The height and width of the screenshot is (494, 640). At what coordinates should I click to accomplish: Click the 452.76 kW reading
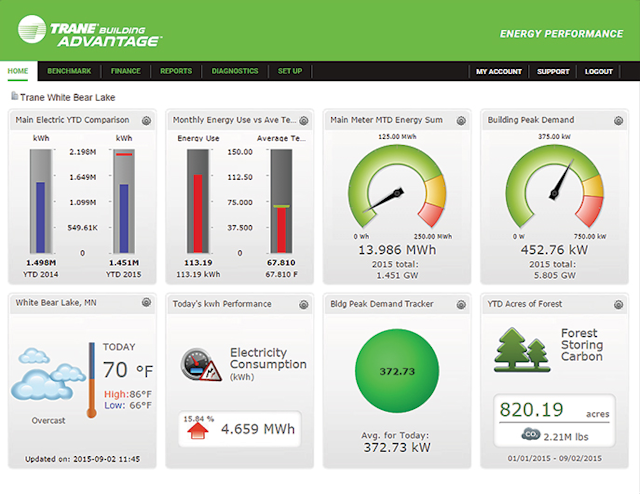pos(554,249)
